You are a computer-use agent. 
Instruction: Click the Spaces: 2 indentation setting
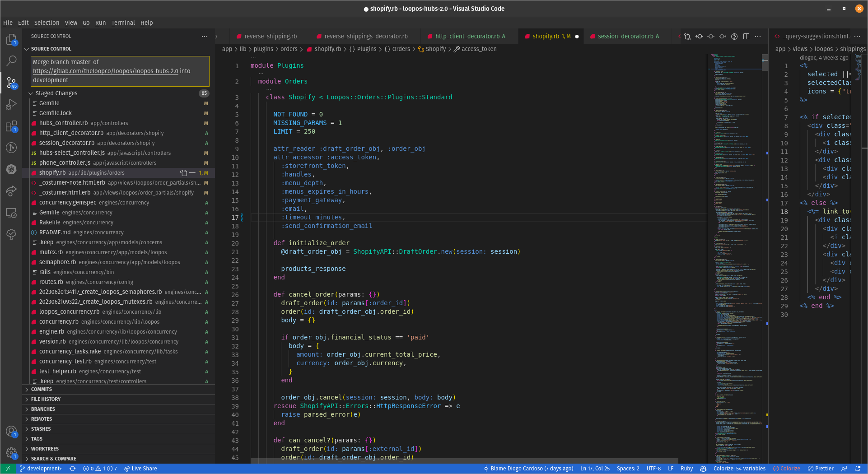(x=628, y=469)
